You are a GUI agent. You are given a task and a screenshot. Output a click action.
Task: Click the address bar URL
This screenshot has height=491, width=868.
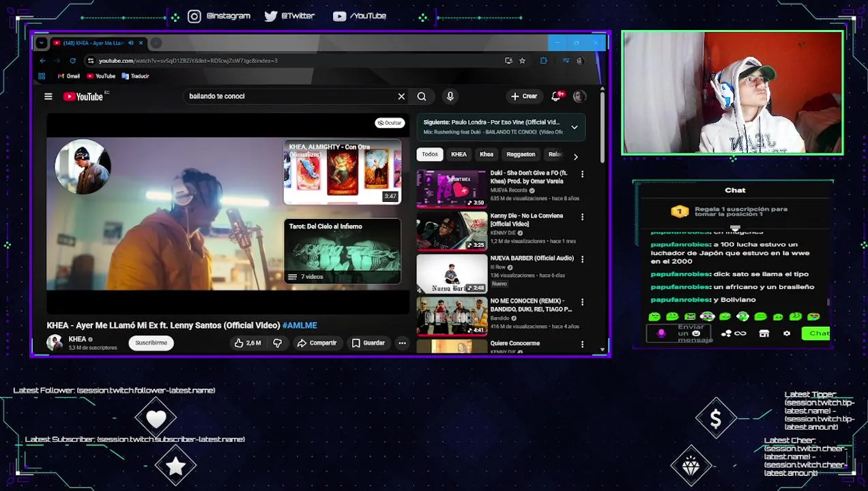coord(188,61)
